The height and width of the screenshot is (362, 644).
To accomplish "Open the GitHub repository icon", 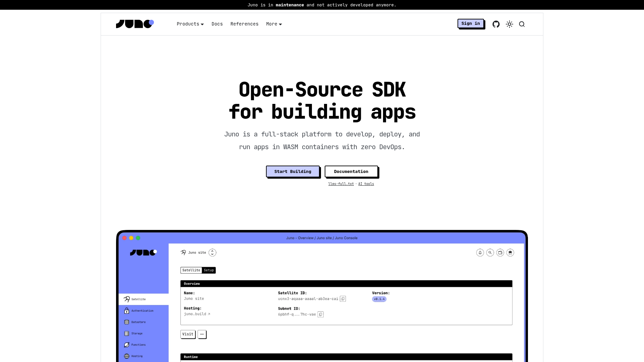I will (x=496, y=24).
